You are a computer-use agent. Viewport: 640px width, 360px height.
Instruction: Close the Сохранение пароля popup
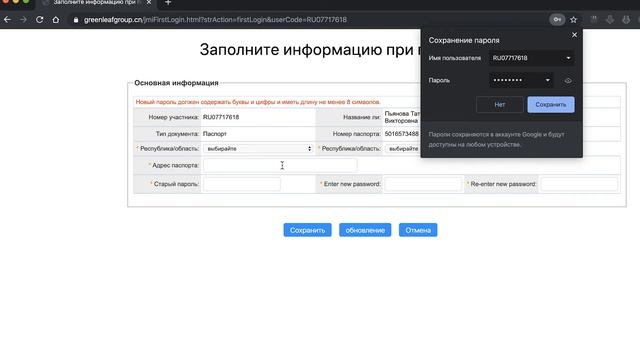coord(574,35)
